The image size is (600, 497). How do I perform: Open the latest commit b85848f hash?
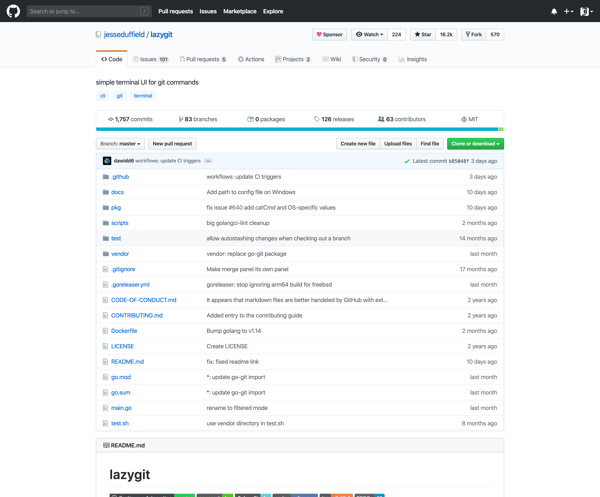point(458,161)
